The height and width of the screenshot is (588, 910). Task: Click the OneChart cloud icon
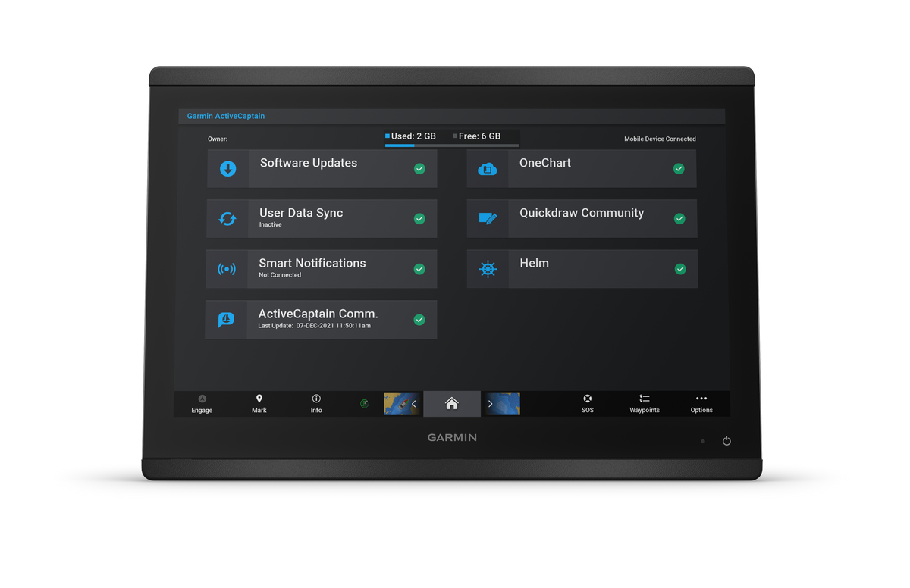(x=488, y=169)
